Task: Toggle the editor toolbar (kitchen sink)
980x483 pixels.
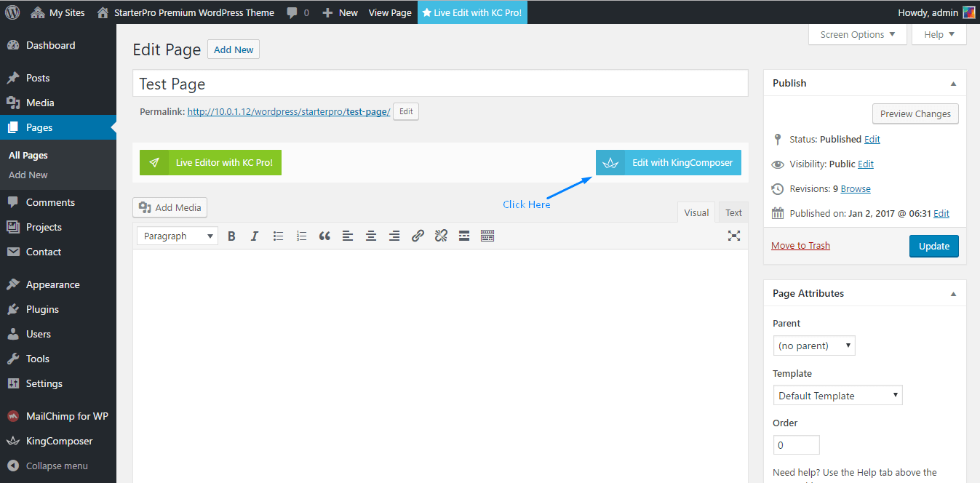Action: point(487,236)
